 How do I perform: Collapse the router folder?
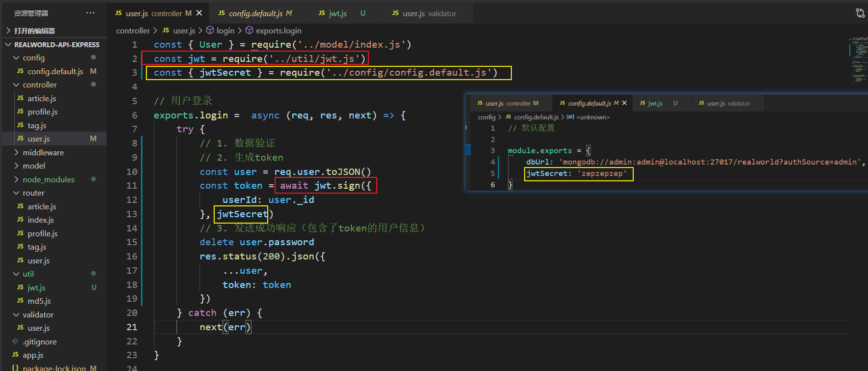point(16,193)
